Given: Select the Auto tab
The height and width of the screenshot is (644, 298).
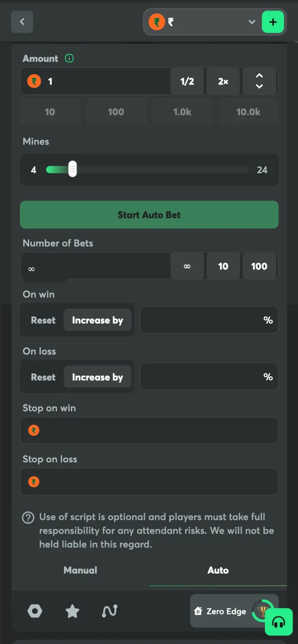Looking at the screenshot, I should [218, 570].
